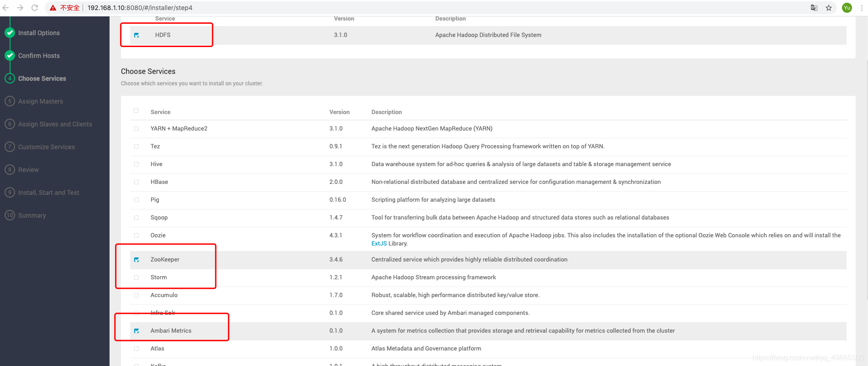868x366 pixels.
Task: Click the Atlas Metadata and Governance description
Action: (x=426, y=349)
